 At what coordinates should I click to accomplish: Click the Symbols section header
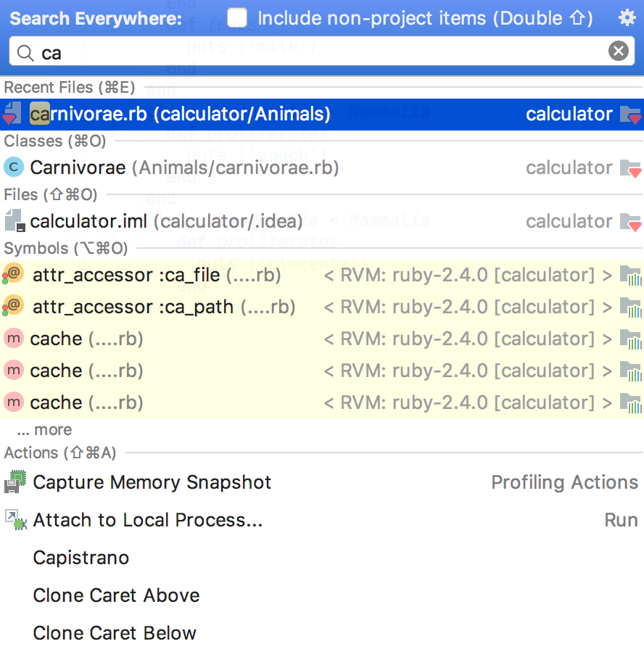pyautogui.click(x=66, y=249)
